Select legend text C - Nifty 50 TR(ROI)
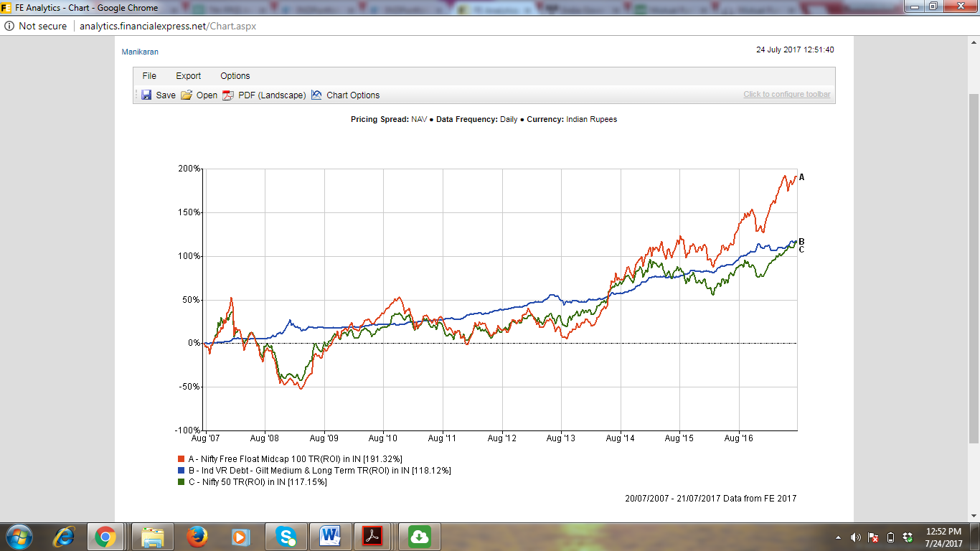 pyautogui.click(x=258, y=482)
